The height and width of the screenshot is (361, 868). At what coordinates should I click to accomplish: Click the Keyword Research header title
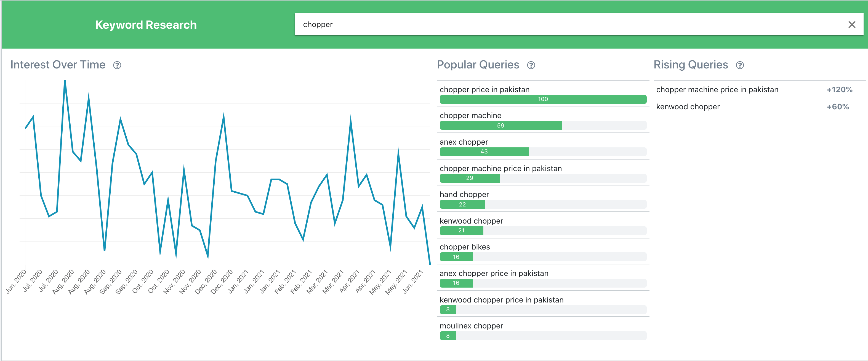coord(146,24)
